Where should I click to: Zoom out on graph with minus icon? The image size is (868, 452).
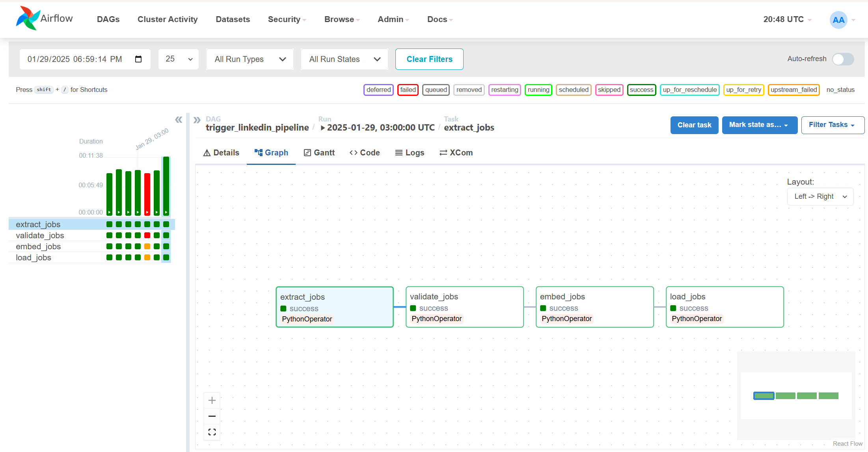click(212, 416)
